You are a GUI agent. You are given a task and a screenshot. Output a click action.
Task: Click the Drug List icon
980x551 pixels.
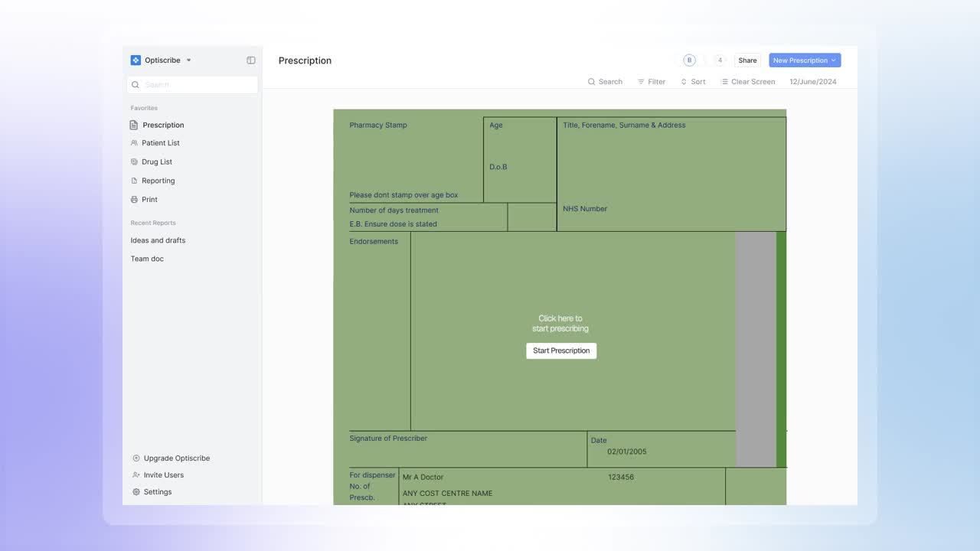(x=134, y=162)
